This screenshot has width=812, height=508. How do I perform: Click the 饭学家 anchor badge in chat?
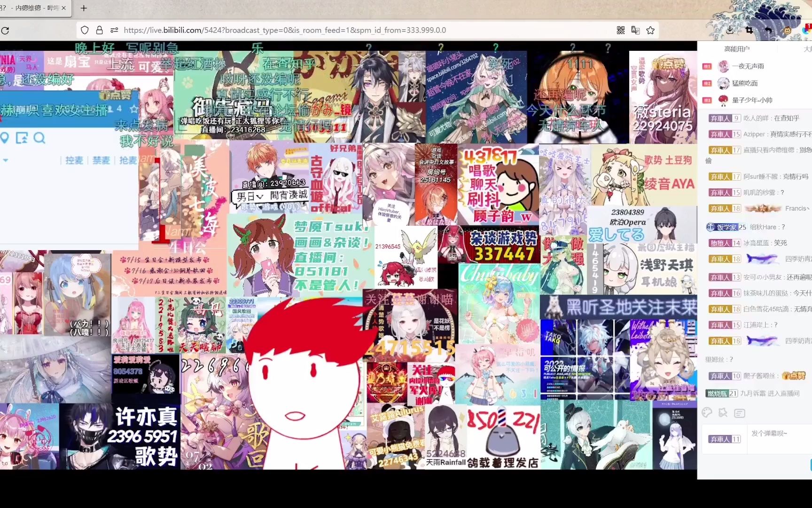click(726, 227)
